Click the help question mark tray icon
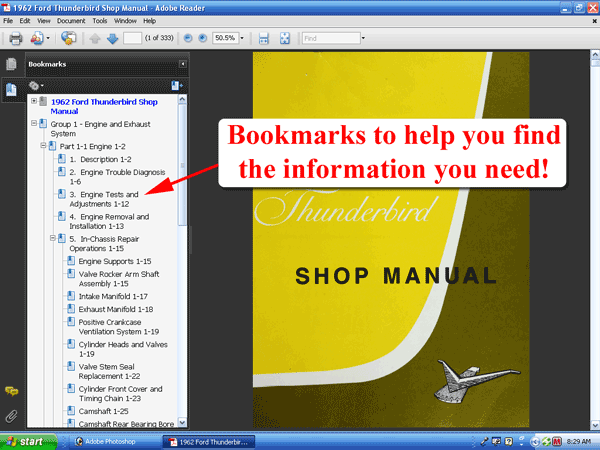Image resolution: width=600 pixels, height=450 pixels. coord(509,442)
